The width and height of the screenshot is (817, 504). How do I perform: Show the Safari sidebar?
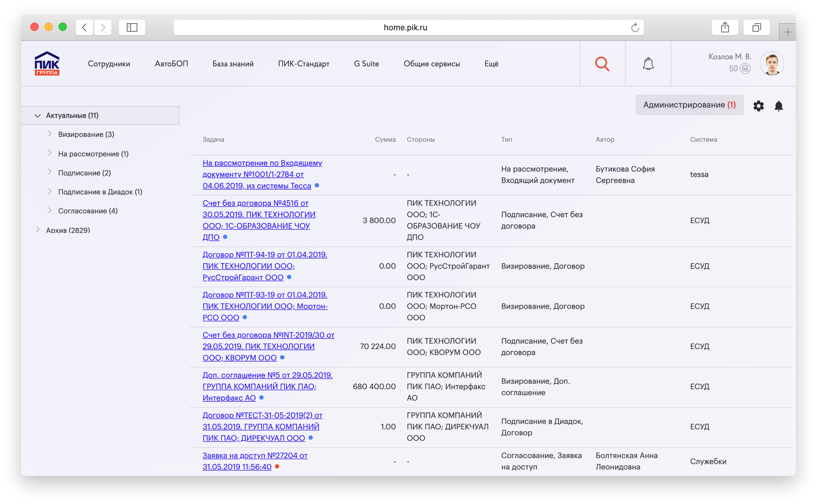pyautogui.click(x=132, y=27)
